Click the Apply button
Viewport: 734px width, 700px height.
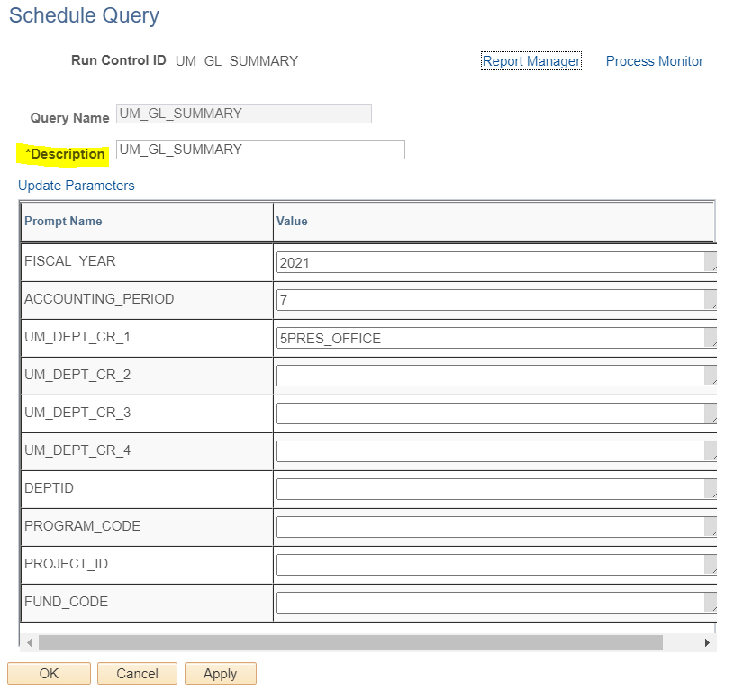click(220, 673)
